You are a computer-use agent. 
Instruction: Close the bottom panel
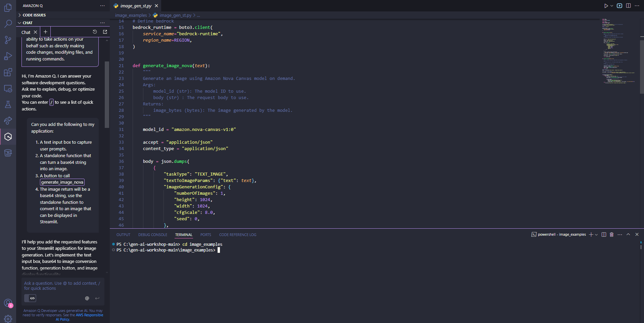637,234
